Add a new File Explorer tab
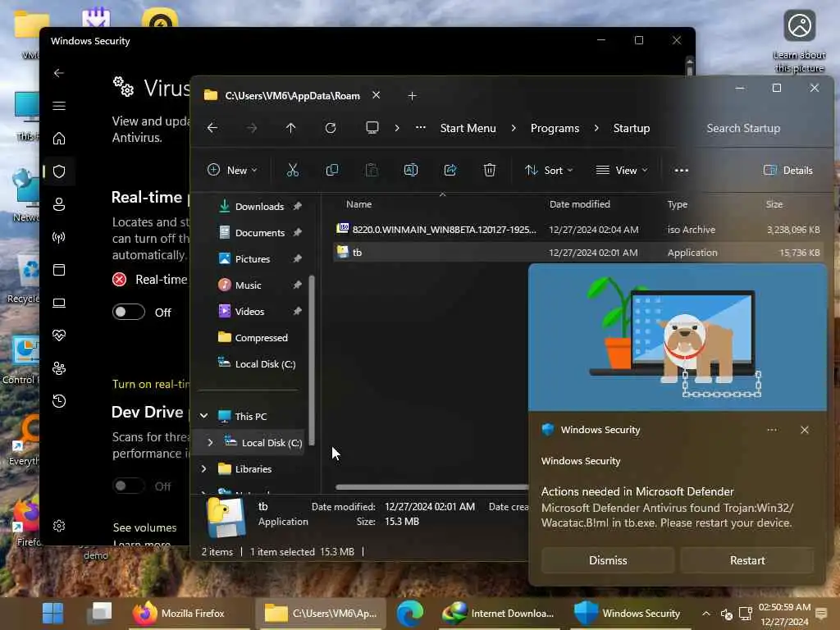This screenshot has height=630, width=840. [x=412, y=96]
